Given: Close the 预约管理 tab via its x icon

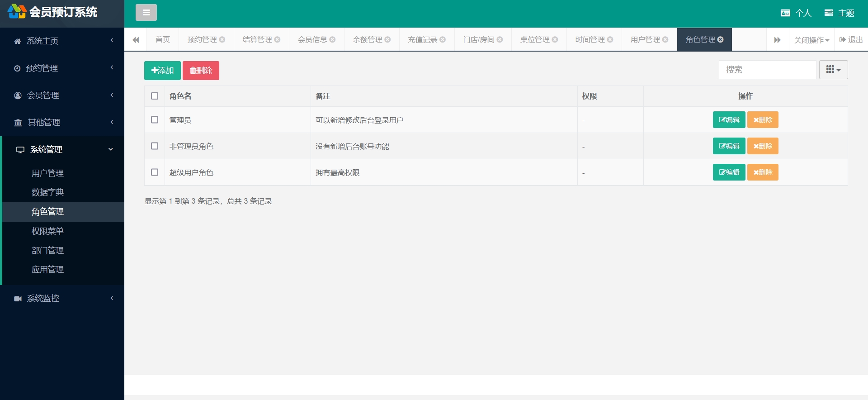Looking at the screenshot, I should pos(222,39).
